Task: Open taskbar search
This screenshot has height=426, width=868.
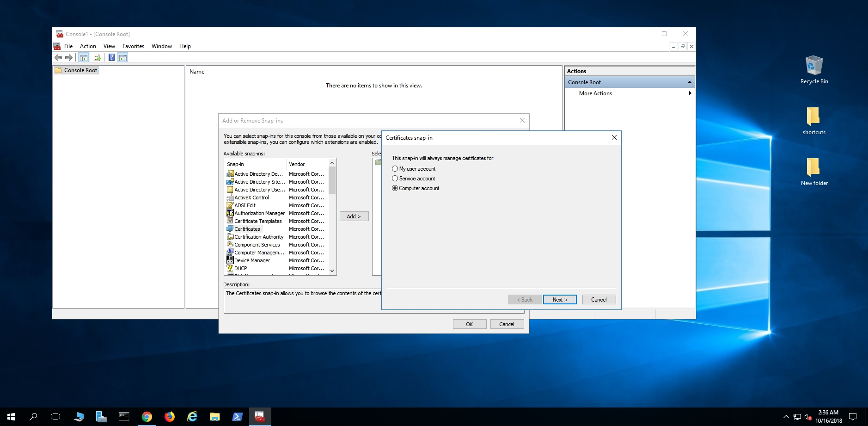Action: pos(33,417)
